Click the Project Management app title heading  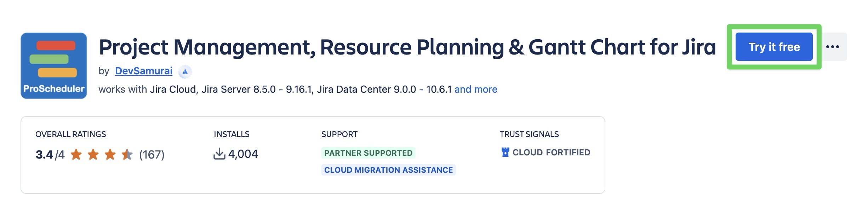click(407, 47)
